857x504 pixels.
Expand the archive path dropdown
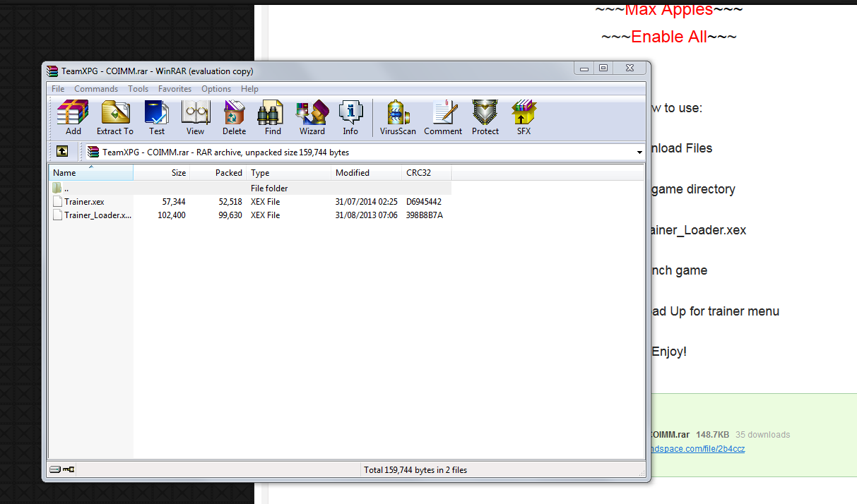(x=639, y=152)
